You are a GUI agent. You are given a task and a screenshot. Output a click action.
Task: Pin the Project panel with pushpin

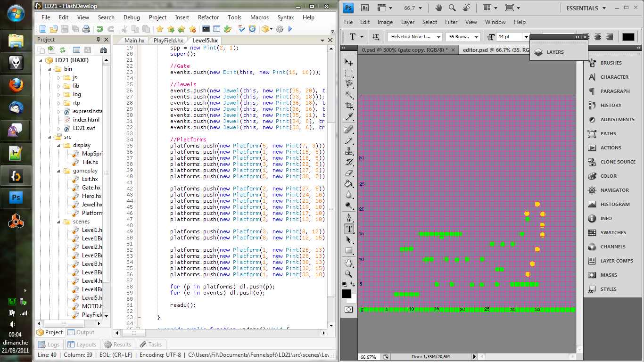pos(98,40)
